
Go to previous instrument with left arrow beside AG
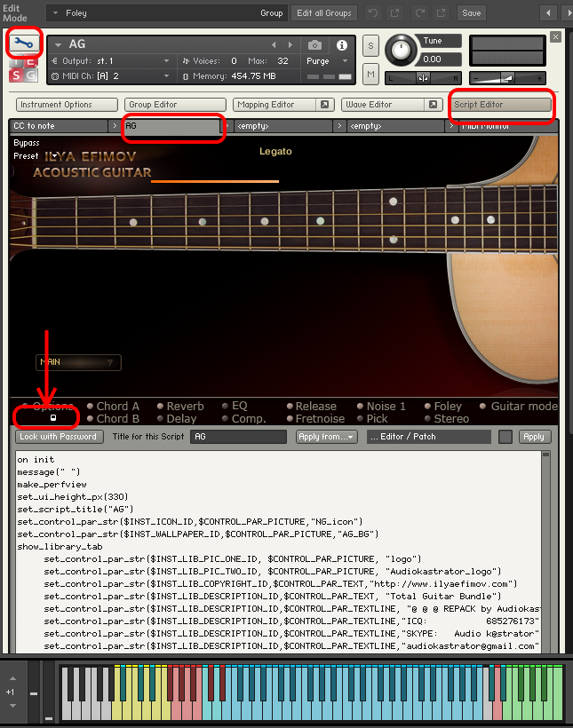pos(274,44)
